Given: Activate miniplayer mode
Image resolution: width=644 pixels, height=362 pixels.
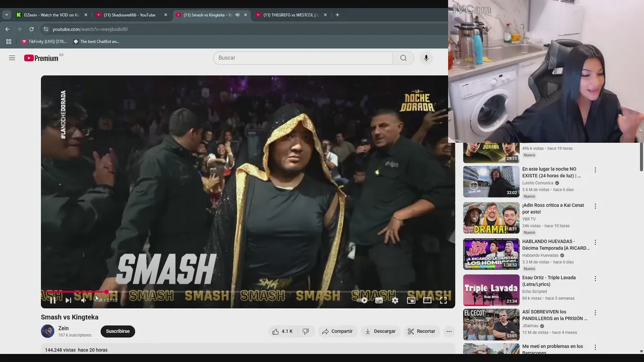Looking at the screenshot, I should click(x=411, y=300).
